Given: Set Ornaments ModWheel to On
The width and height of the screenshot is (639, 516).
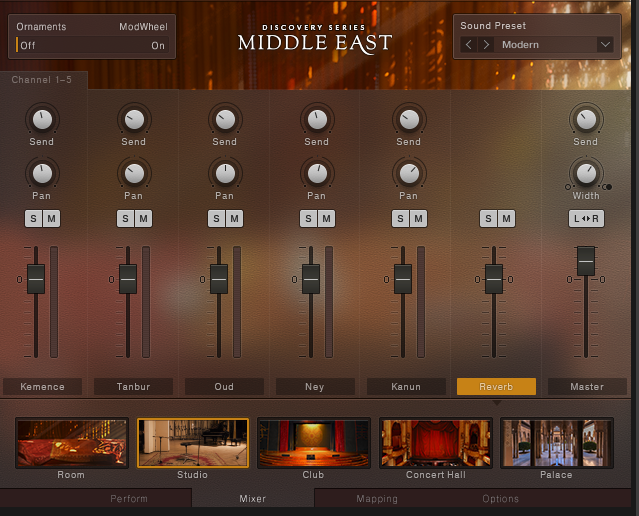Looking at the screenshot, I should [x=158, y=46].
